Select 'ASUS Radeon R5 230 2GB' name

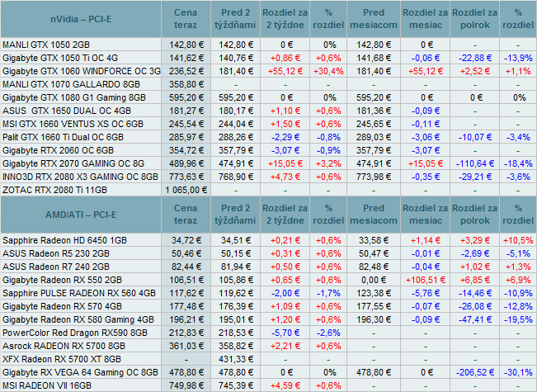(56, 254)
